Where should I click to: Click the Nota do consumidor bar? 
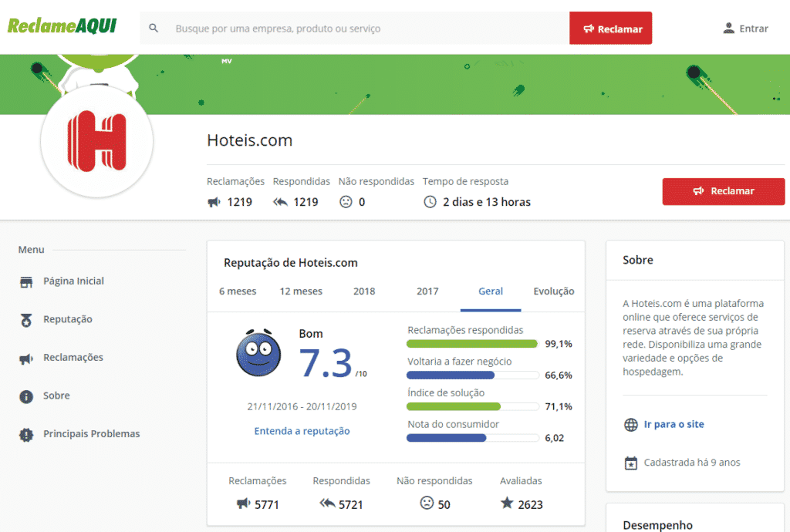pos(473,438)
